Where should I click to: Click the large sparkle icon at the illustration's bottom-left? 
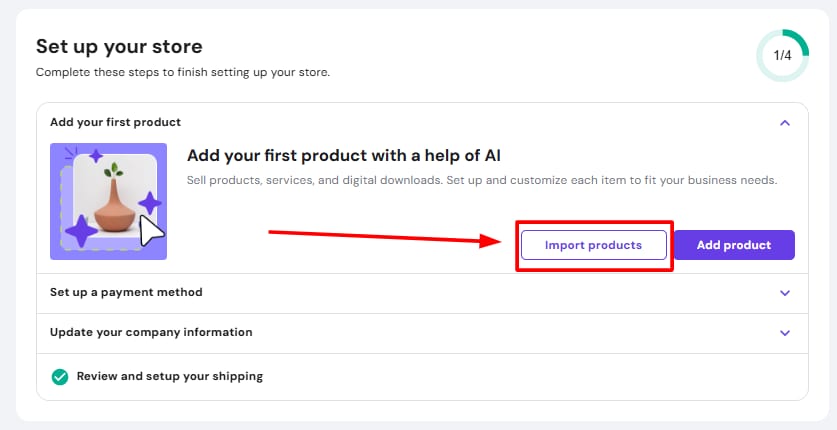[x=80, y=231]
